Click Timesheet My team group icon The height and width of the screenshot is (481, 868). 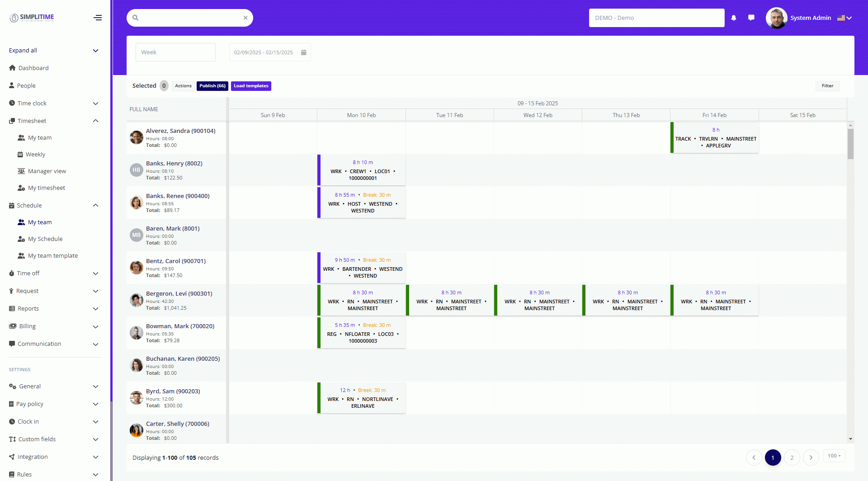point(21,137)
